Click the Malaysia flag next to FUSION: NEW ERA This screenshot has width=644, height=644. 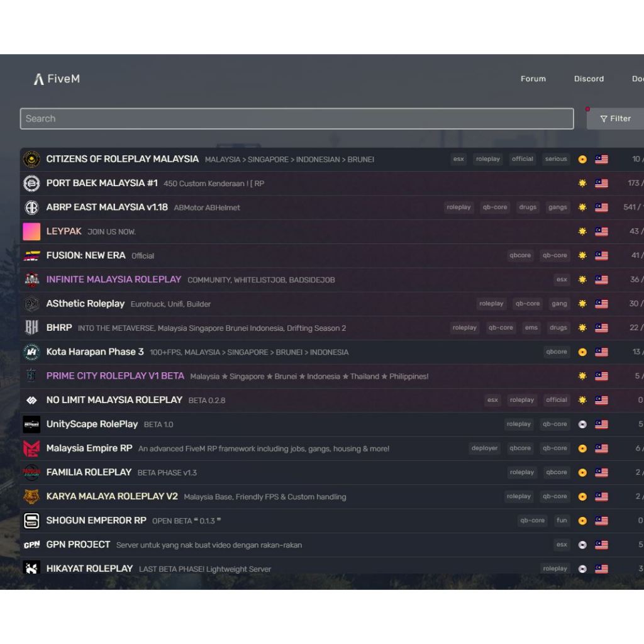pyautogui.click(x=601, y=255)
